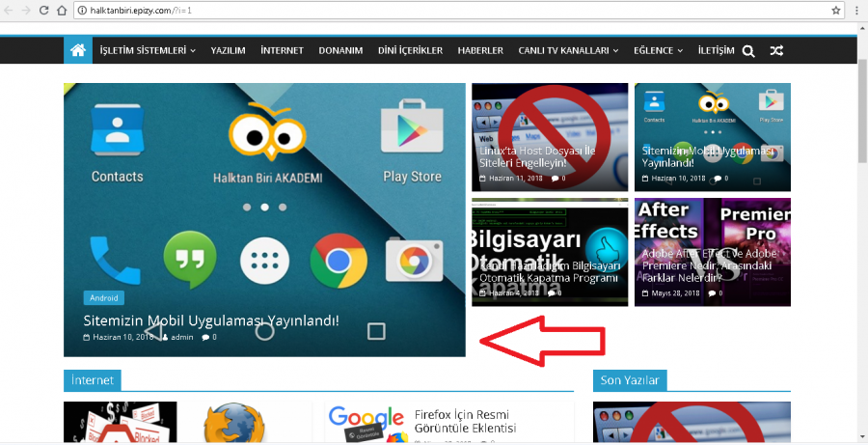Open the DONANIM menu item
Screen dimensions: 868x445
340,50
